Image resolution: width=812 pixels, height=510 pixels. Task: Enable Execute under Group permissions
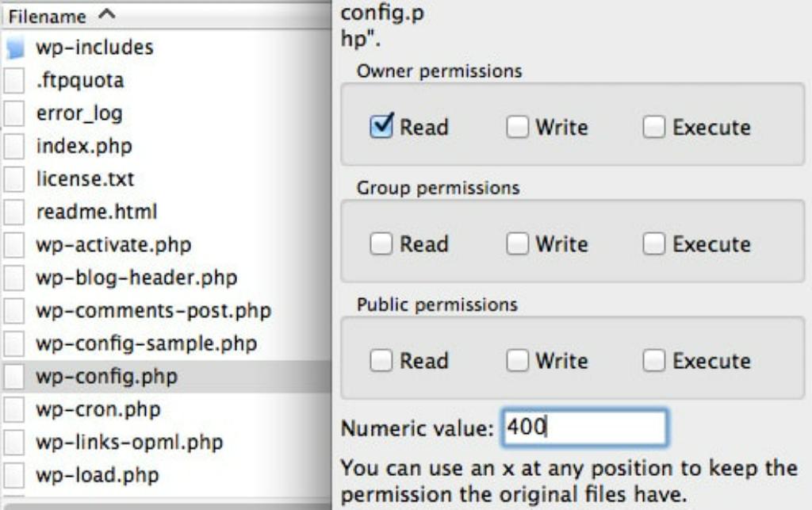[654, 243]
